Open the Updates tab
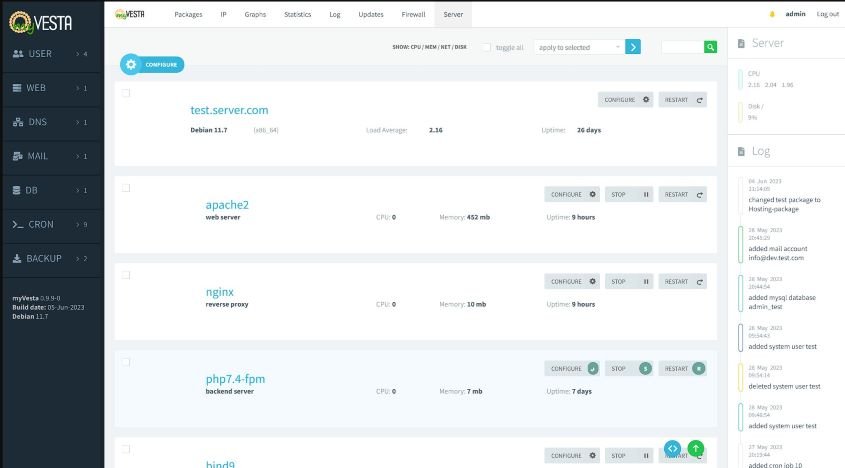The width and height of the screenshot is (845, 468). (x=371, y=15)
